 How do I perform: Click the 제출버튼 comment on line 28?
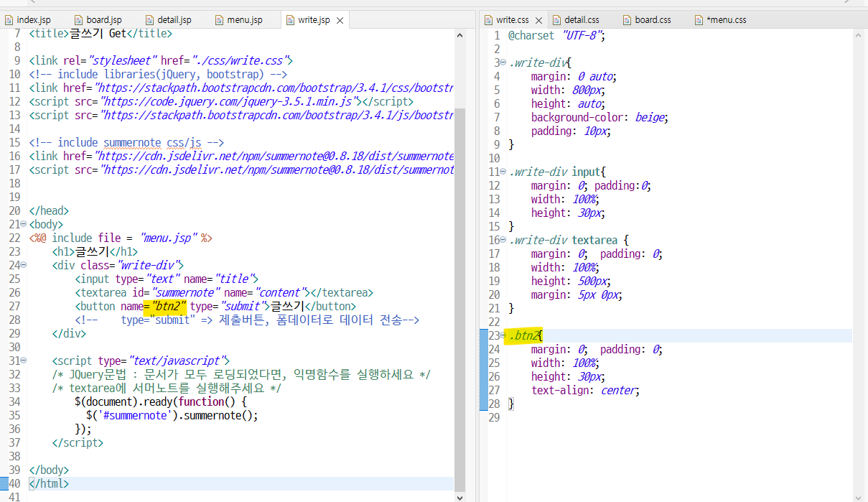pos(247,320)
